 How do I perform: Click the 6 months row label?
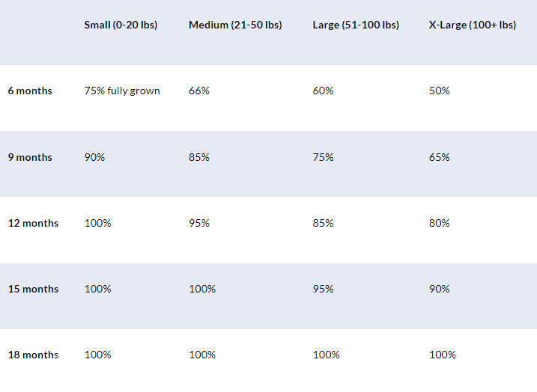point(30,91)
